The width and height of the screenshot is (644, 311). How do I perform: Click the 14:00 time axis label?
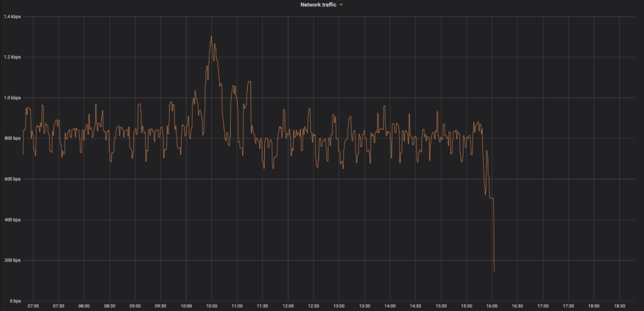(389, 306)
